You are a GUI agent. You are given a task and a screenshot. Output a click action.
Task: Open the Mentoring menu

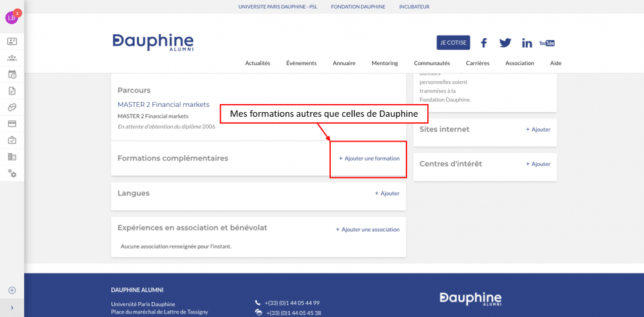point(385,63)
